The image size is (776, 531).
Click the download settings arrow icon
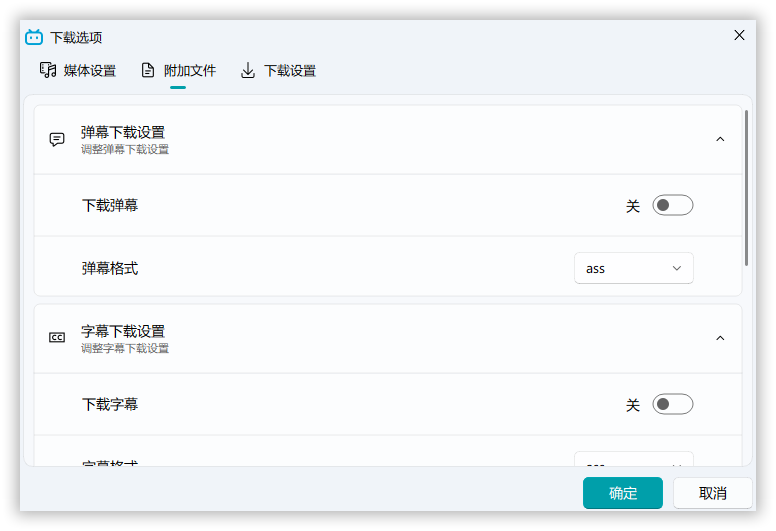pyautogui.click(x=248, y=70)
